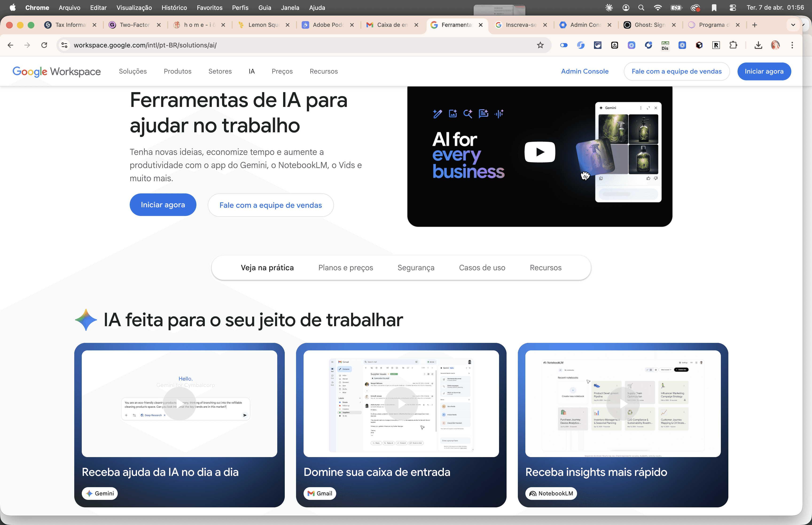Reload the current page
812x525 pixels.
coord(44,45)
